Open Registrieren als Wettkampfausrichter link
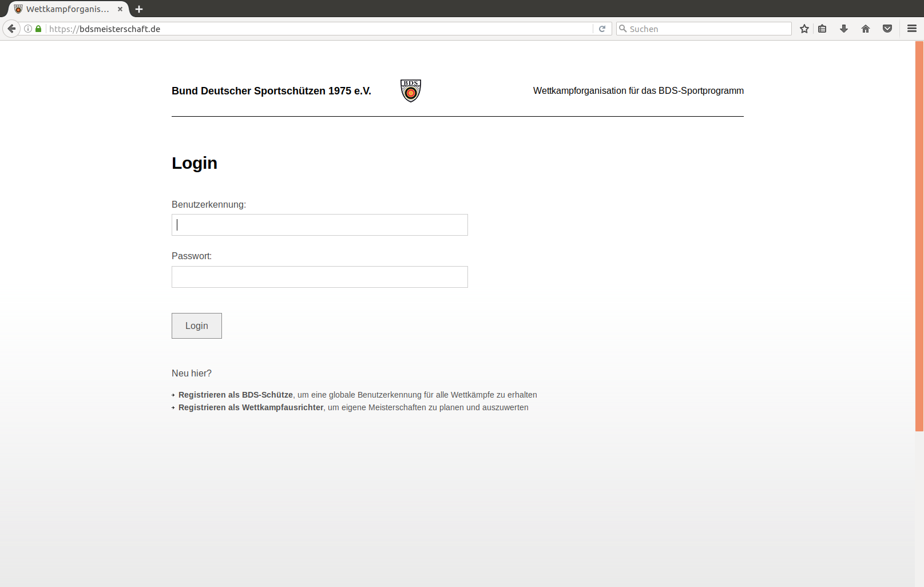Image resolution: width=924 pixels, height=587 pixels. click(x=251, y=407)
